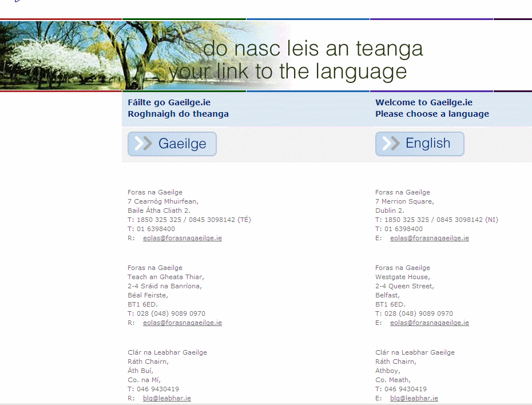The image size is (532, 405).
Task: Select the "Welcome to Gaeilge.ie" heading
Action: coord(423,103)
